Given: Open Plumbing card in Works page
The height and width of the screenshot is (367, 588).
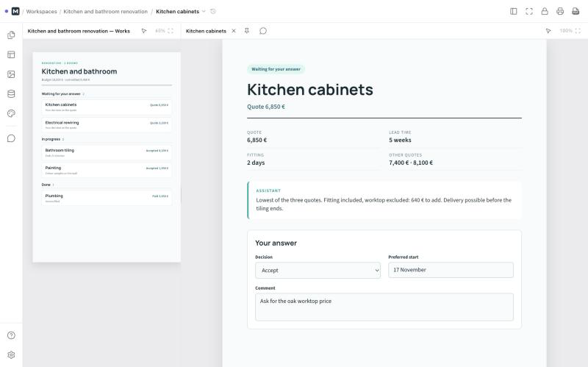Looking at the screenshot, I should pyautogui.click(x=107, y=198).
